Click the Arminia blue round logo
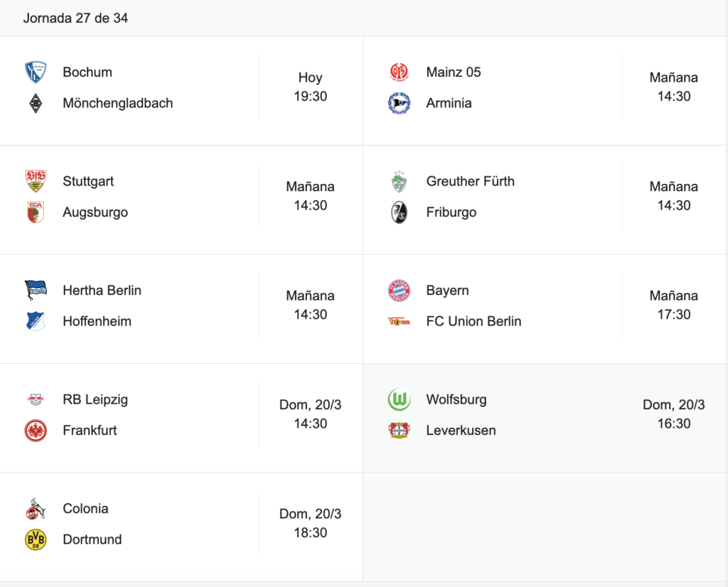728x587 pixels. pos(399,103)
